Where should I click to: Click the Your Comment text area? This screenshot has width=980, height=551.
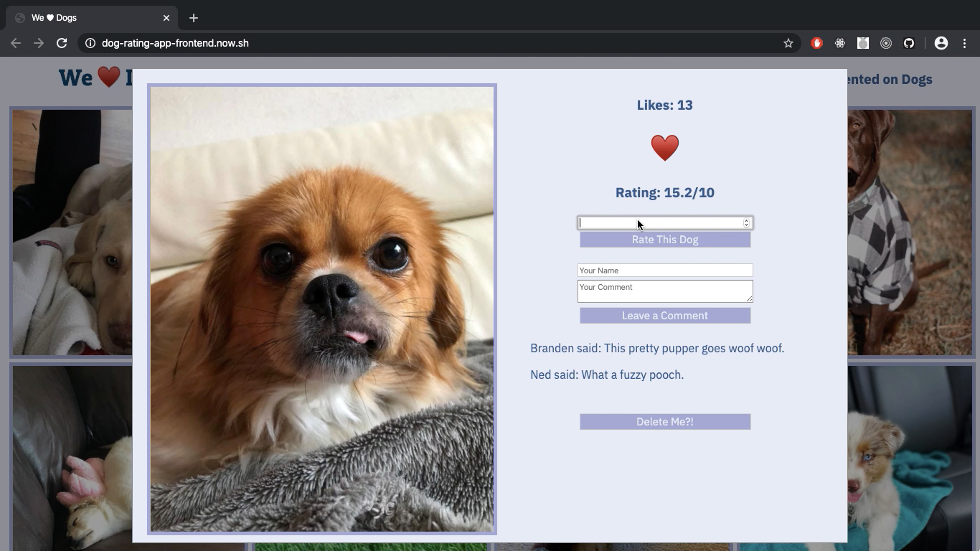(x=665, y=291)
